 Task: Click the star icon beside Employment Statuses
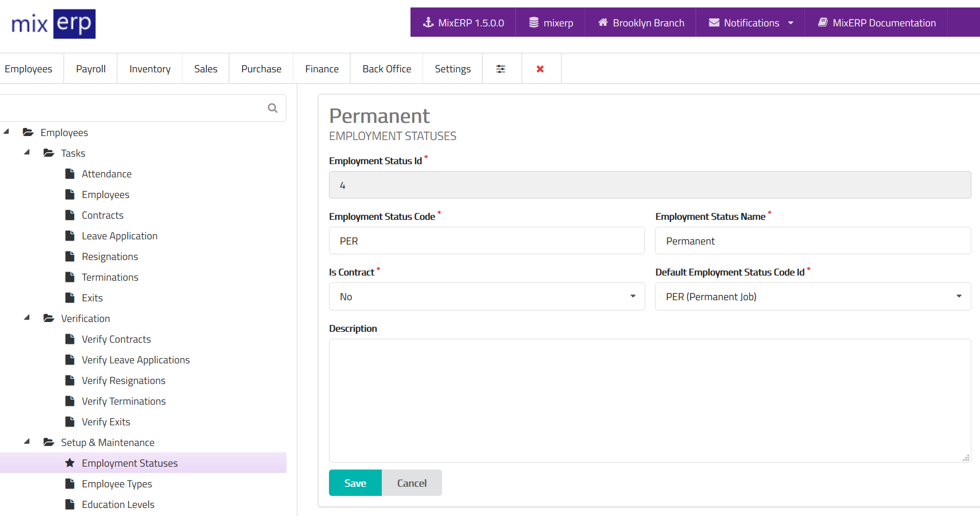point(70,463)
